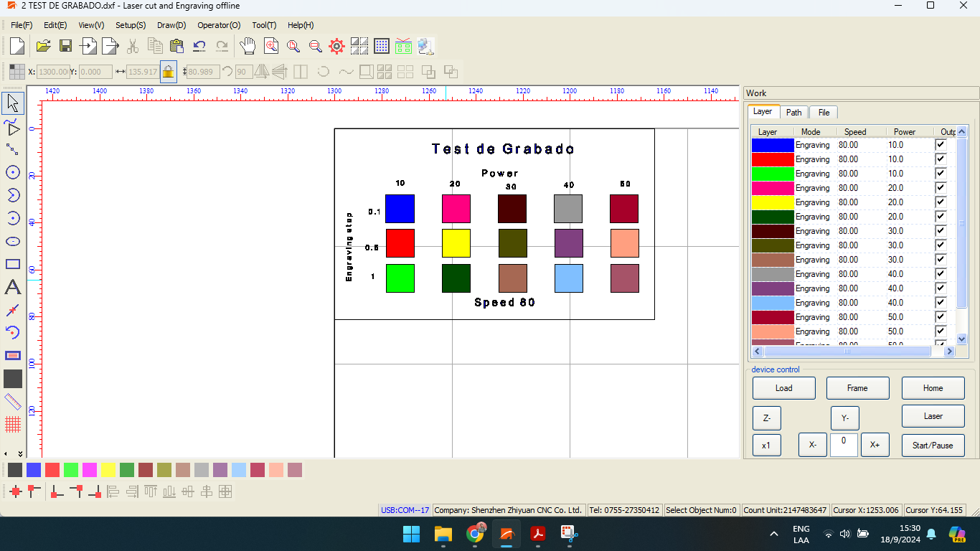Select the pan hand tool
This screenshot has width=980, height=551.
248,47
